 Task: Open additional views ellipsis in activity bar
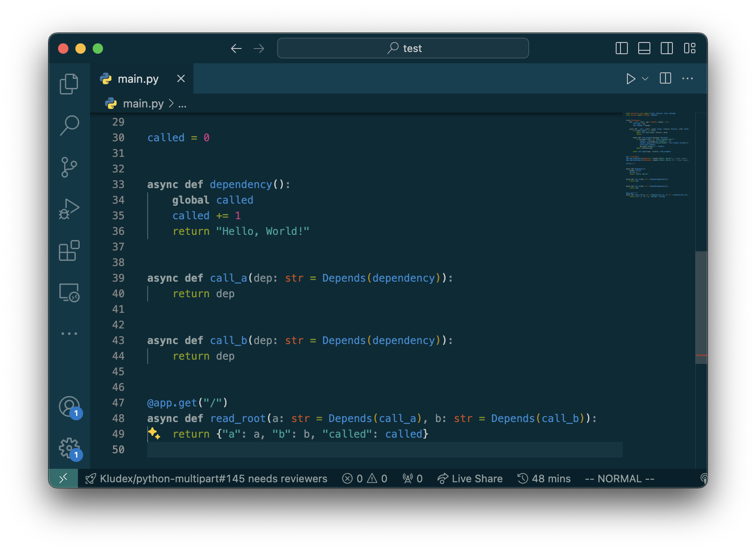click(x=69, y=334)
